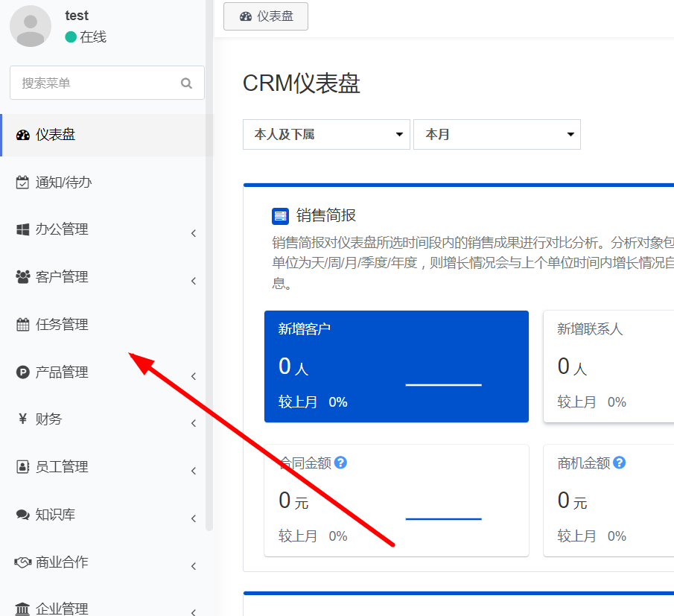Screen dimensions: 674x616
Task: Click the windows icon beside 办公管理
Action: point(23,229)
